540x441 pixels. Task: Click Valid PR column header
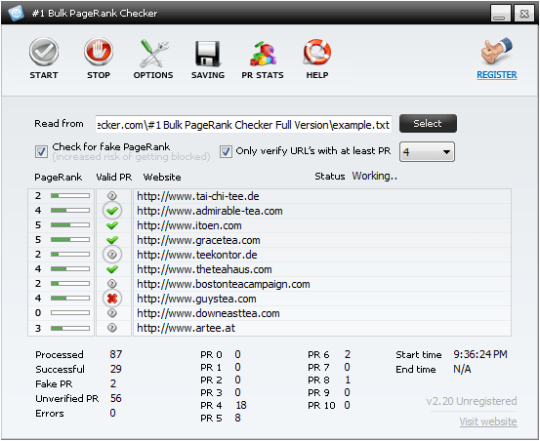tap(114, 177)
